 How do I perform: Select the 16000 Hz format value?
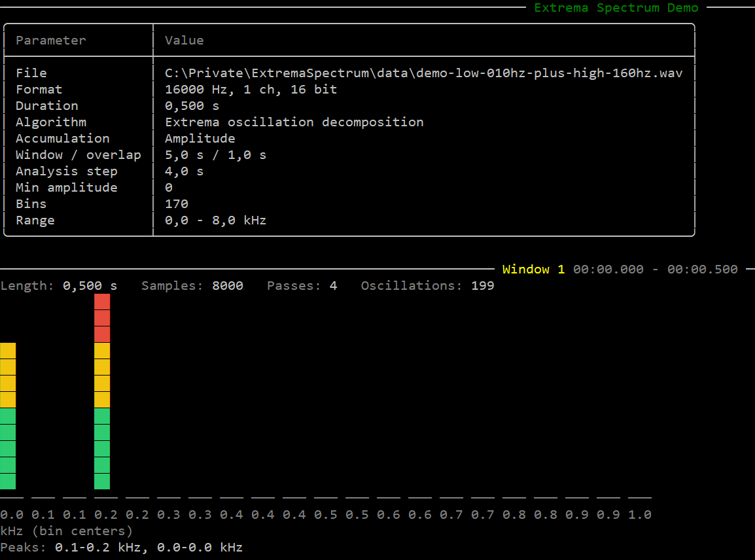pyautogui.click(x=251, y=90)
